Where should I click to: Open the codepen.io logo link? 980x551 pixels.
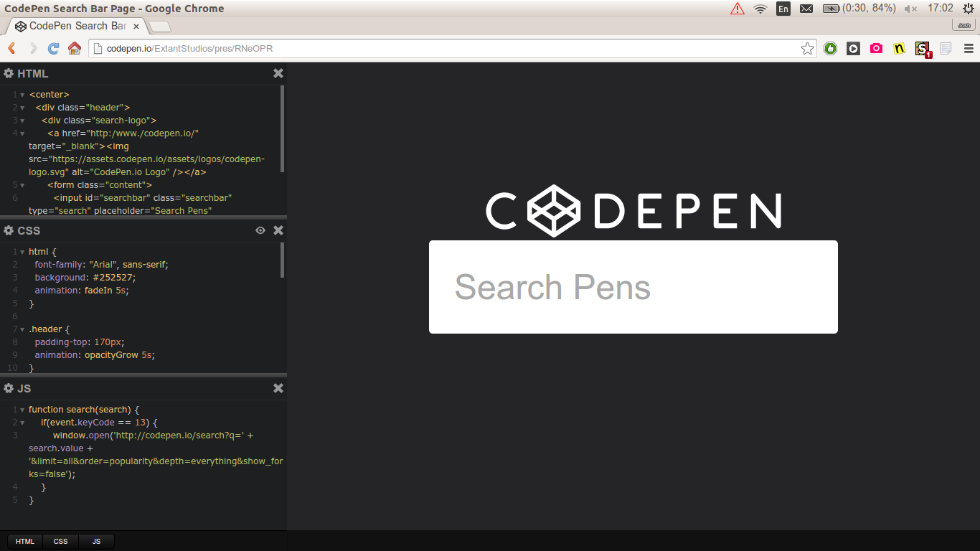[x=633, y=210]
